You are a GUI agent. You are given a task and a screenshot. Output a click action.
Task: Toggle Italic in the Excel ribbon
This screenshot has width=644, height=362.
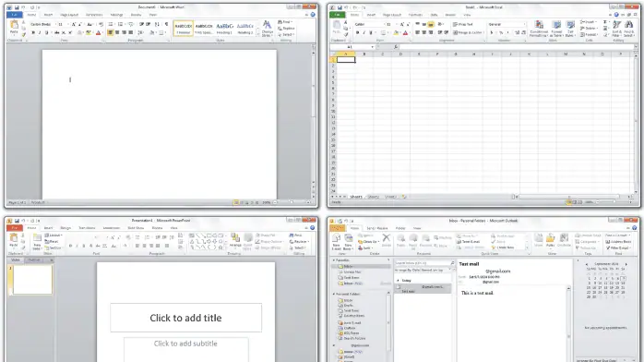[364, 32]
